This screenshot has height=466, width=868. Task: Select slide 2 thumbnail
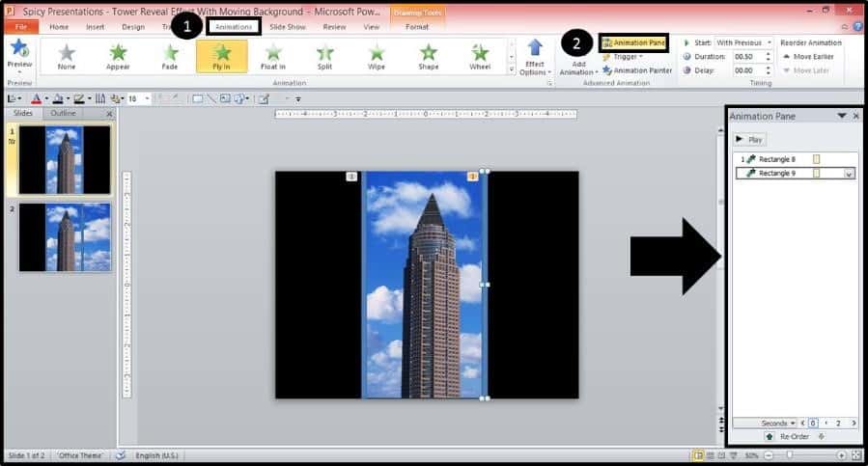(65, 237)
